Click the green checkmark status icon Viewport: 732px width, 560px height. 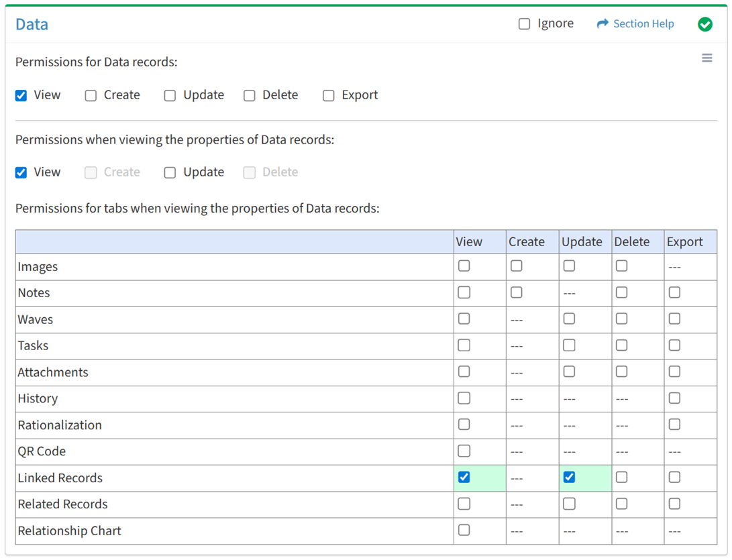click(704, 25)
